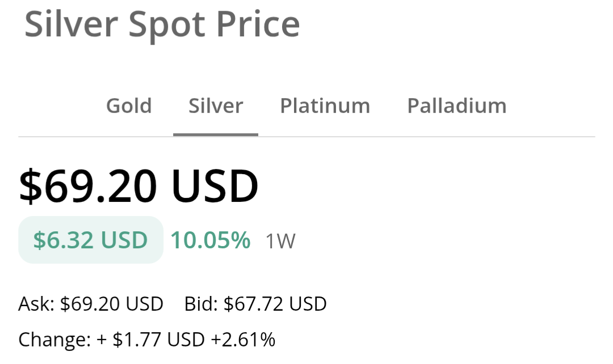Switch to the Gold tab
Viewport: 613px width, 364px height.
tap(129, 106)
